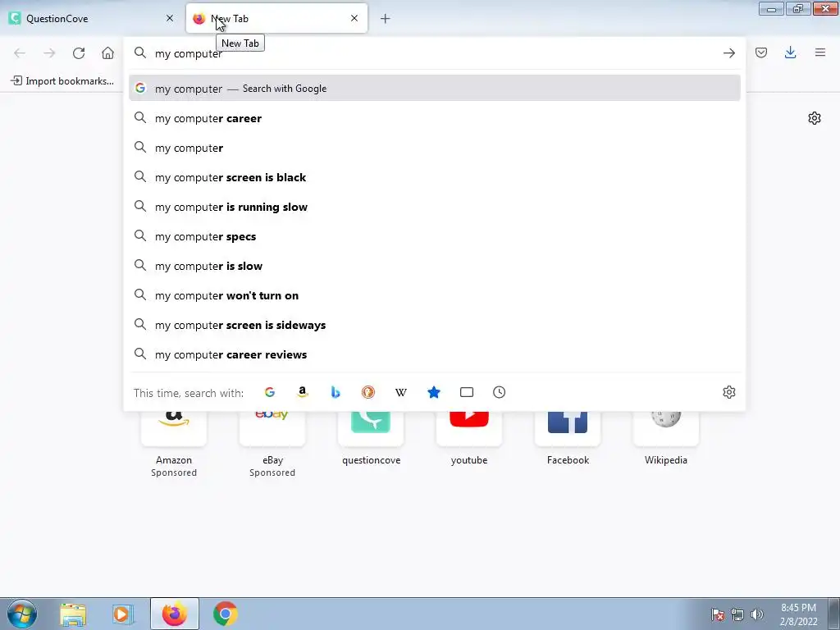This screenshot has height=630, width=840.
Task: Click inside the address bar text field
Action: point(434,53)
